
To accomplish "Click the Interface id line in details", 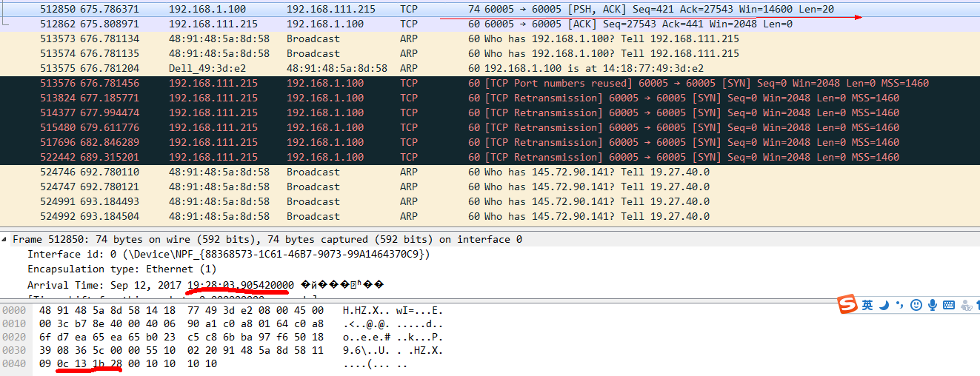I will 229,254.
